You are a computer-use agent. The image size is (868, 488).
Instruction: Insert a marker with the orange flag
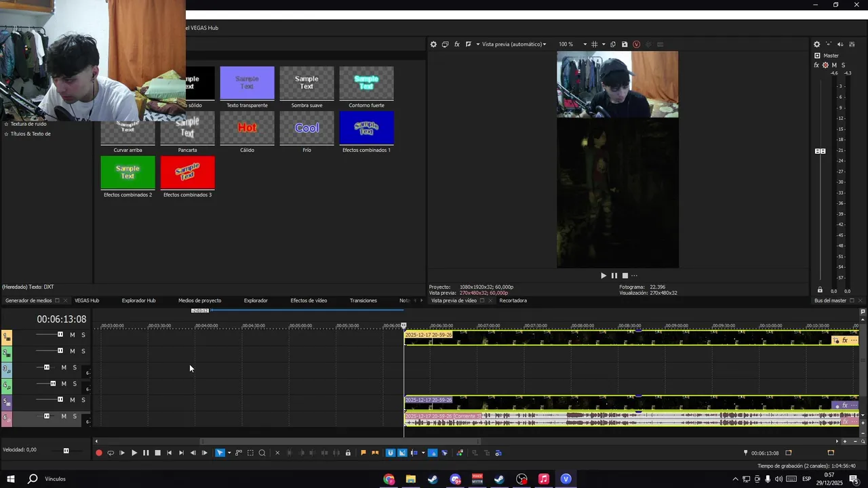(363, 453)
